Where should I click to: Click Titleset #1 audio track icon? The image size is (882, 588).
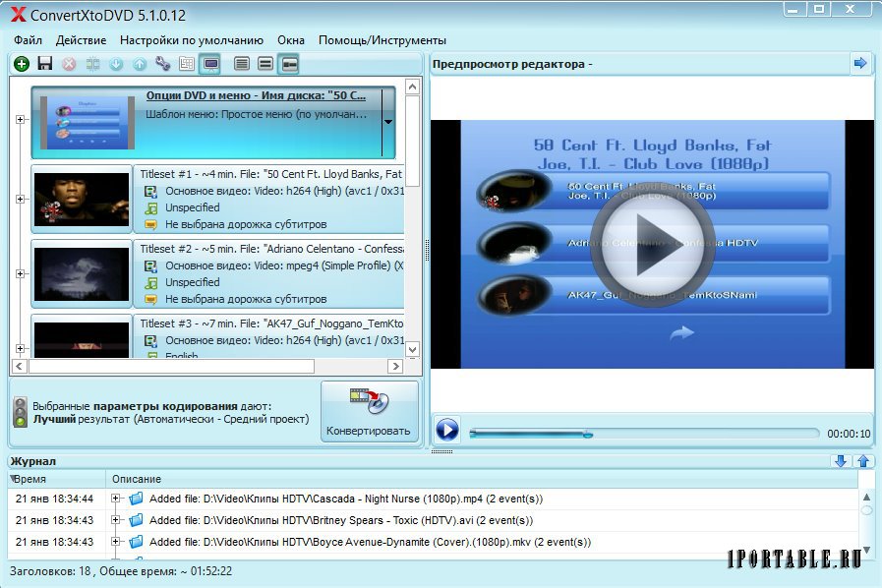pyautogui.click(x=150, y=208)
